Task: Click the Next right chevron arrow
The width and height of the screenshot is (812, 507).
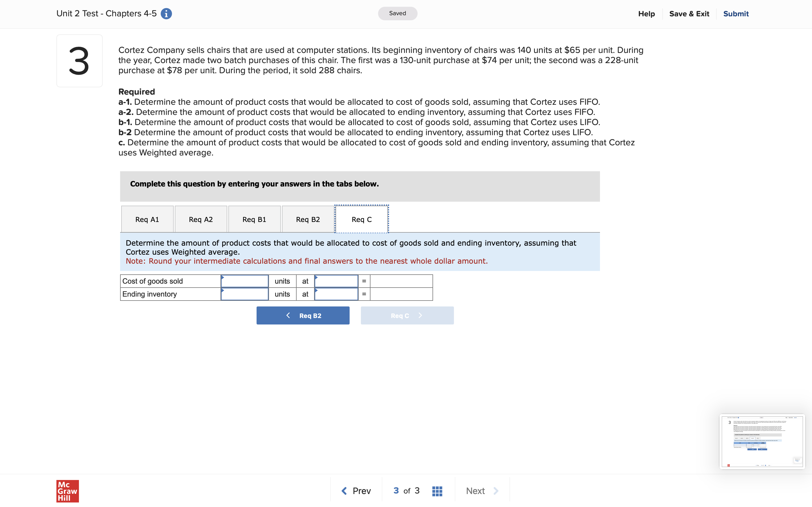Action: (496, 491)
